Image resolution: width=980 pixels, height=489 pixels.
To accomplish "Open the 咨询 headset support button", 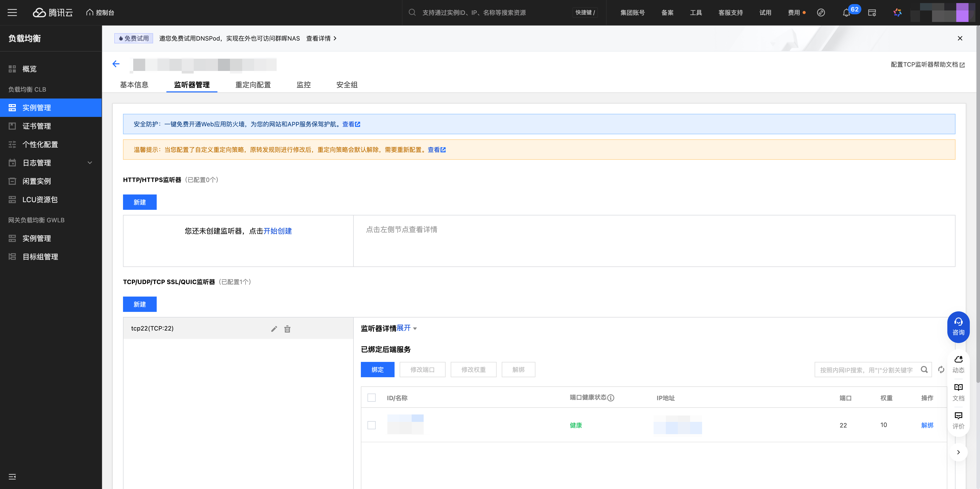I will pos(958,326).
